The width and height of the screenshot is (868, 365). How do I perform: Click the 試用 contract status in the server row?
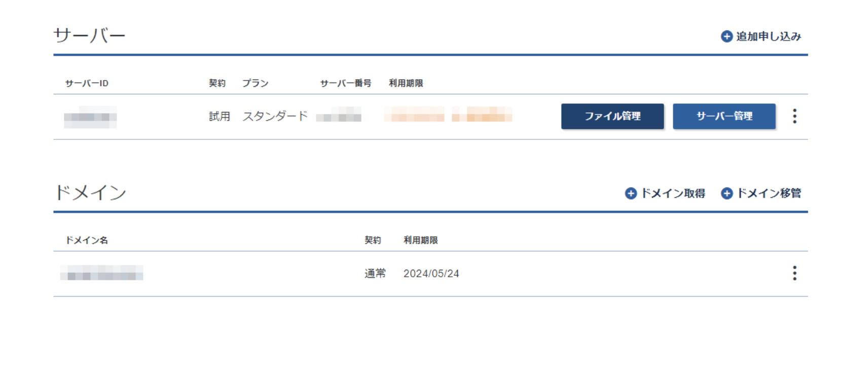tap(220, 117)
